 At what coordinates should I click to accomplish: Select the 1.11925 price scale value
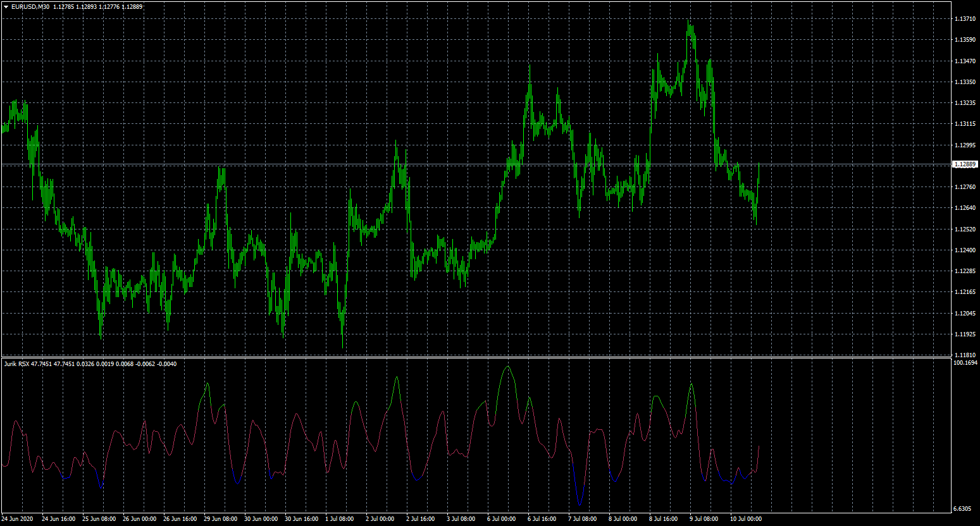[x=964, y=334]
